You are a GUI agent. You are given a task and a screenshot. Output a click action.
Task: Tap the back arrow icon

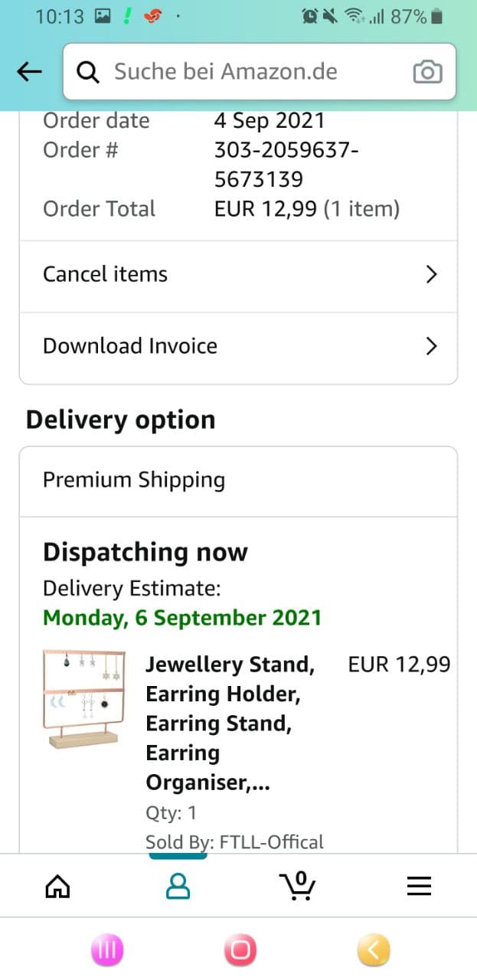coord(29,72)
